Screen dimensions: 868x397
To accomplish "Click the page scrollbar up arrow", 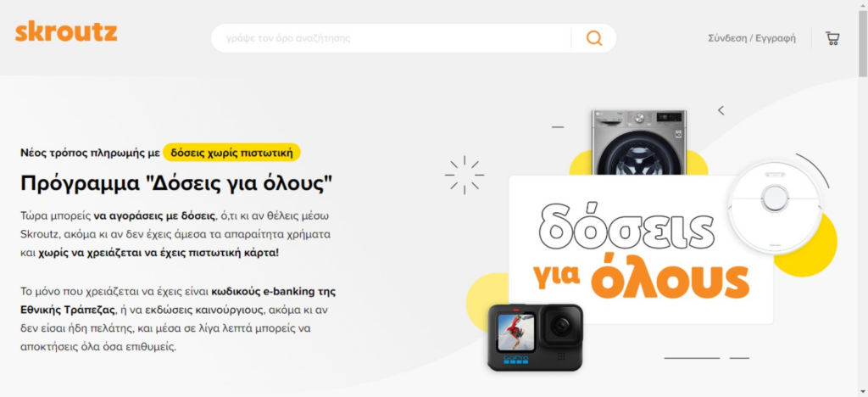I will (863, 4).
